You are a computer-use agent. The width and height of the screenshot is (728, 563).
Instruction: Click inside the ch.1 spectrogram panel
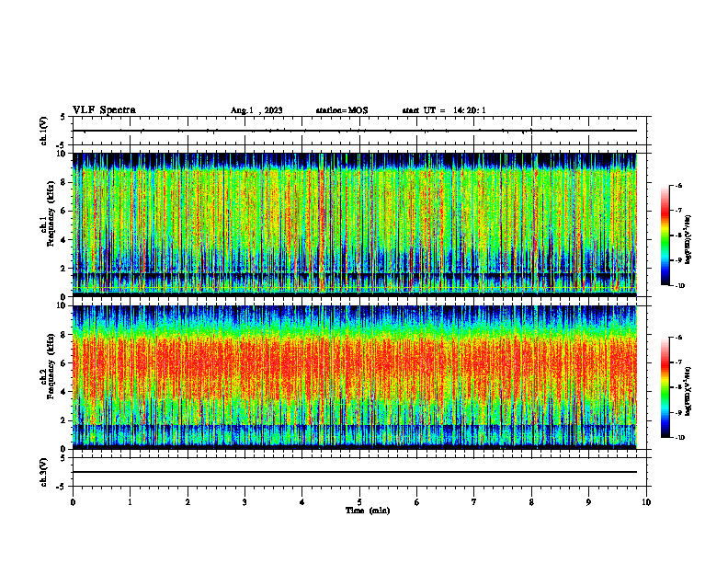(355, 224)
